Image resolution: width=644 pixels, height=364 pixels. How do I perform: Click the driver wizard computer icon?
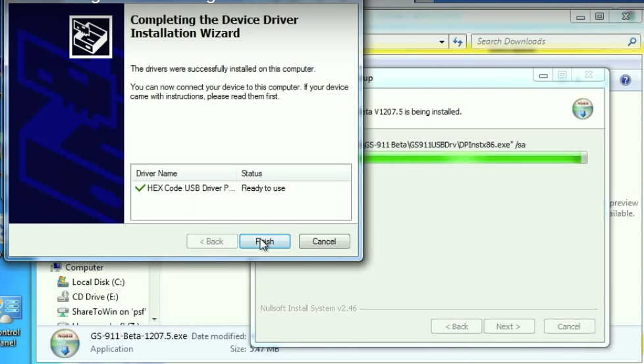point(91,37)
